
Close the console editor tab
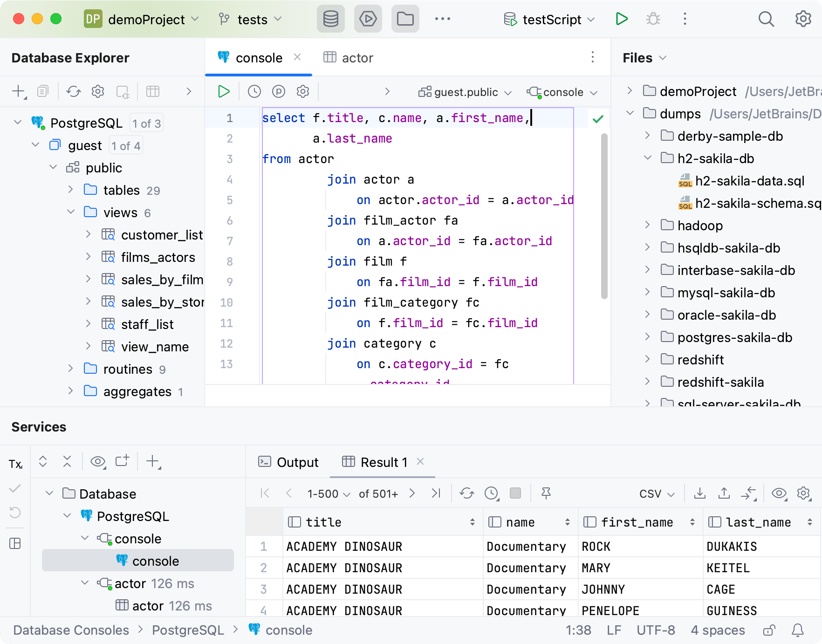(297, 57)
